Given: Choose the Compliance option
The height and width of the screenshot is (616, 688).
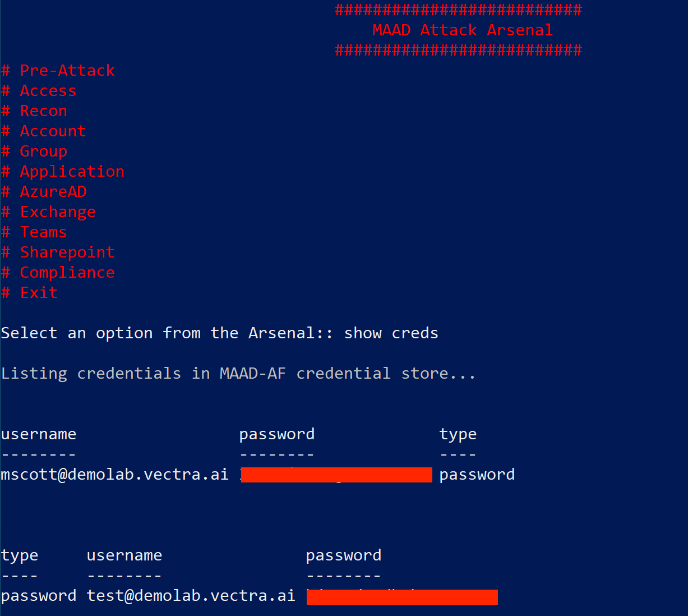Looking at the screenshot, I should [67, 273].
